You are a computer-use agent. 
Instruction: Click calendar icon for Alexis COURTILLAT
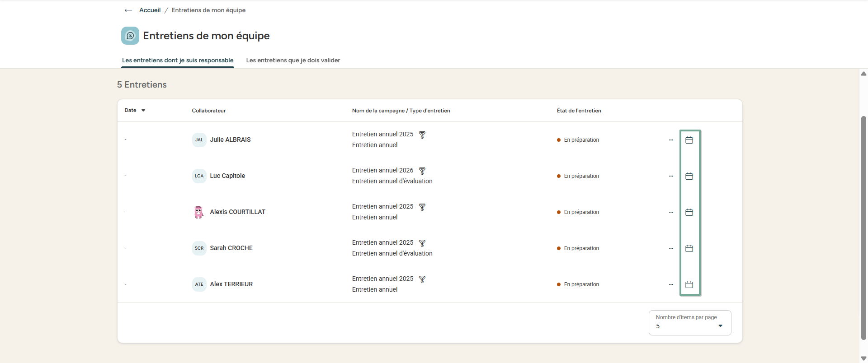689,212
